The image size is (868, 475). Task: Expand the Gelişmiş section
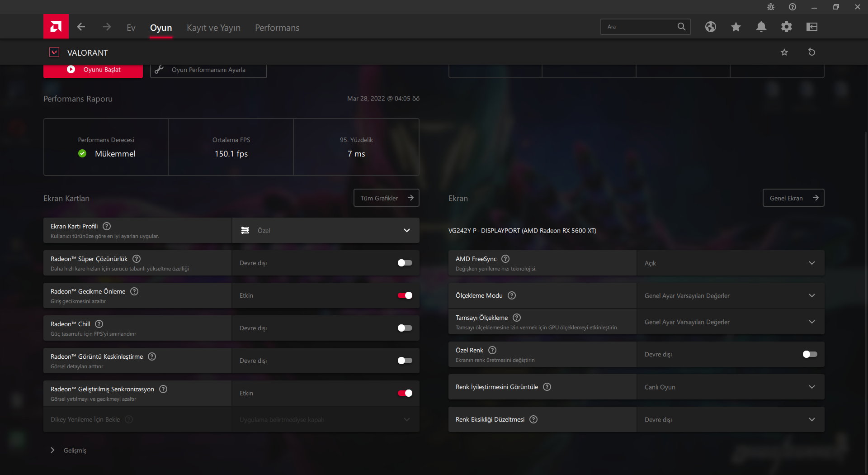[x=68, y=450]
